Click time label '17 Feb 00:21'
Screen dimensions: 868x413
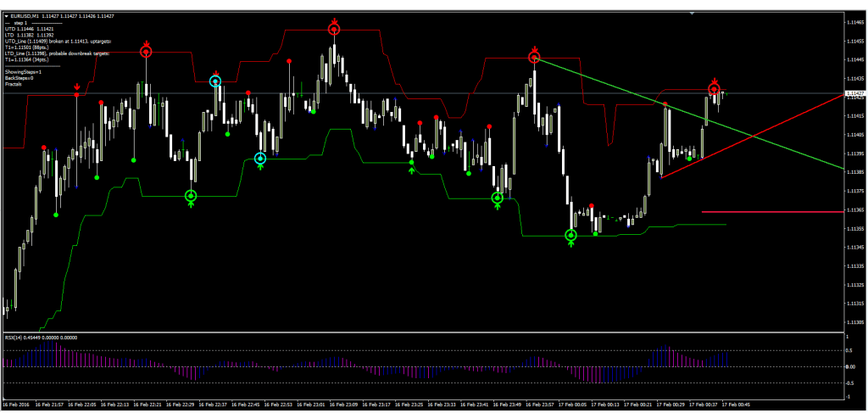639,405
